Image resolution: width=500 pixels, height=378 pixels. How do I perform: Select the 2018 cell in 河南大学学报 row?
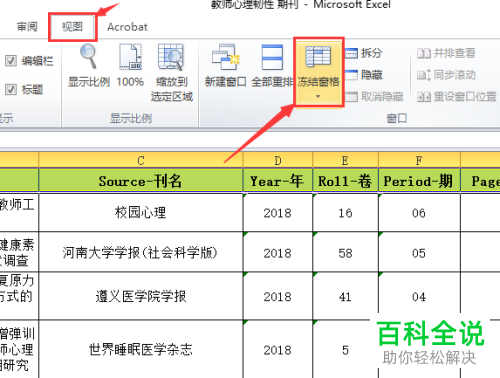(x=278, y=252)
